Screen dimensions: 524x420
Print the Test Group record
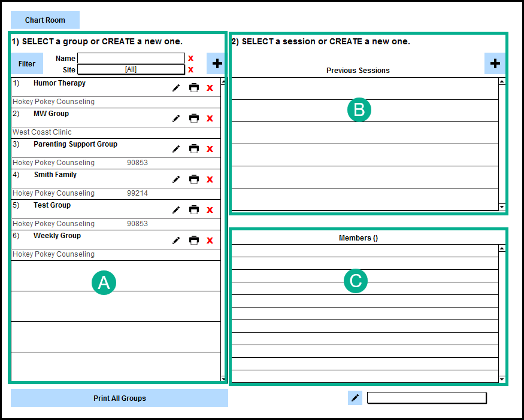194,210
